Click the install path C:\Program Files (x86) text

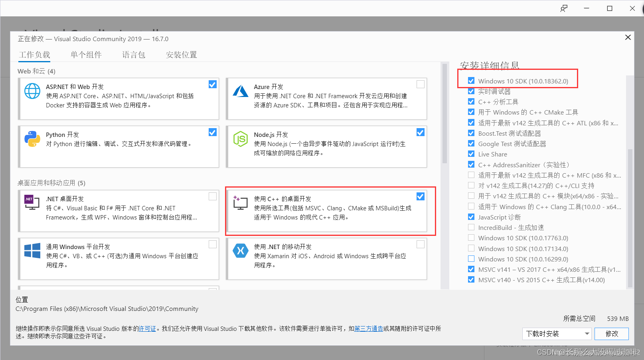[107, 309]
